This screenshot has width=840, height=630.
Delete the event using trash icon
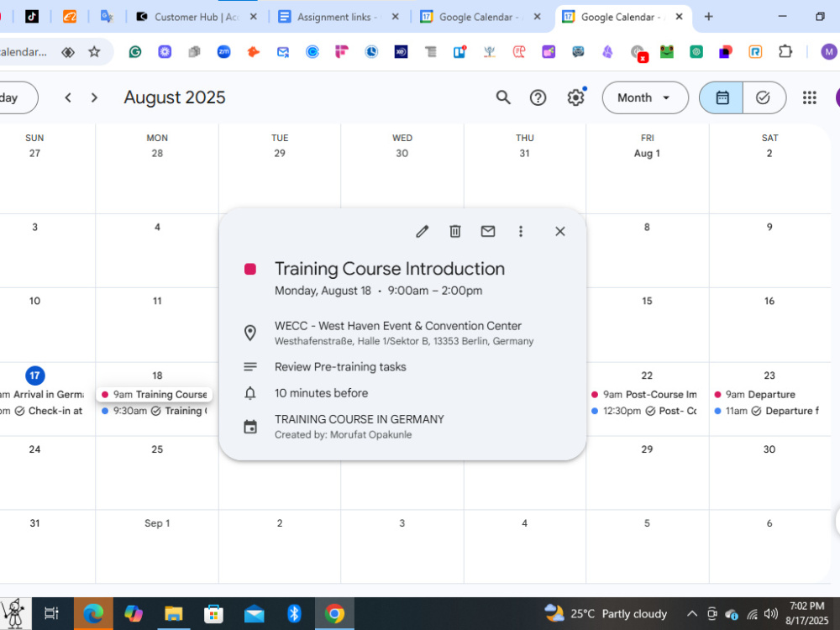click(454, 232)
